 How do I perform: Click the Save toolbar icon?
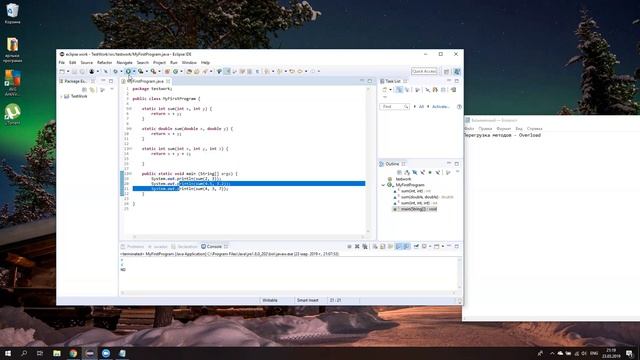[74, 71]
